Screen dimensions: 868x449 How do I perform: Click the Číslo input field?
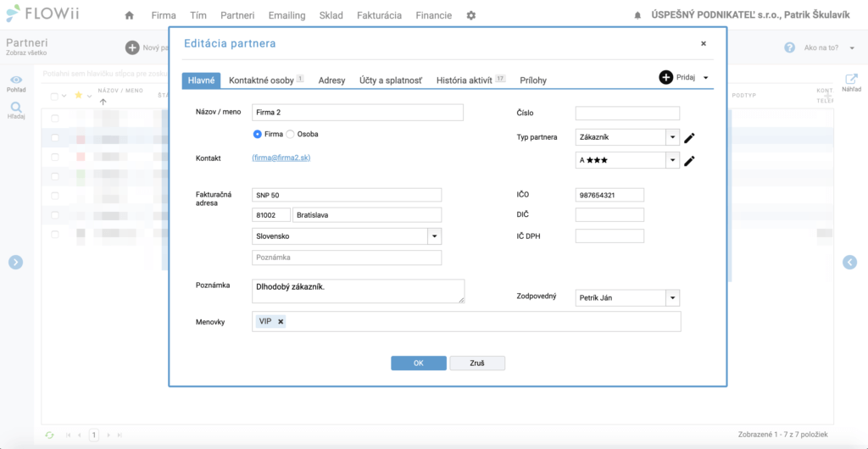[x=627, y=114]
